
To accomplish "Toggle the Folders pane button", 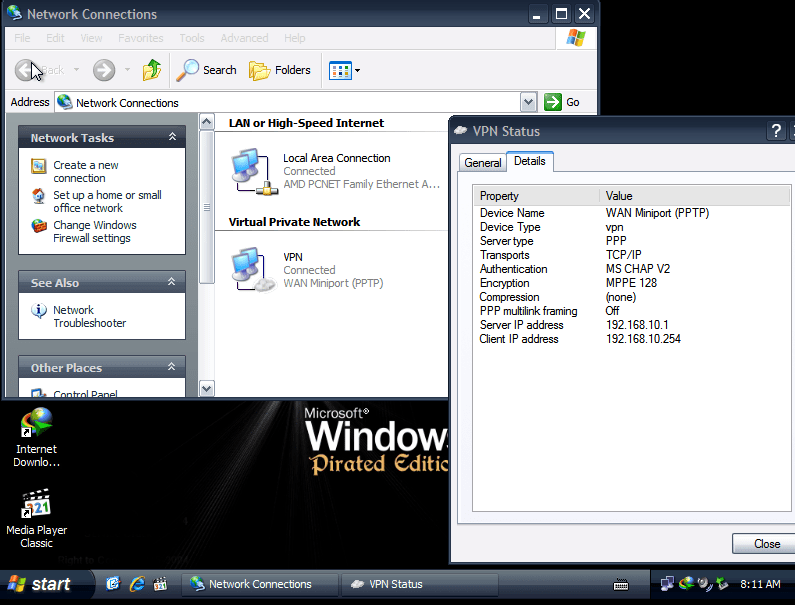I will [279, 70].
